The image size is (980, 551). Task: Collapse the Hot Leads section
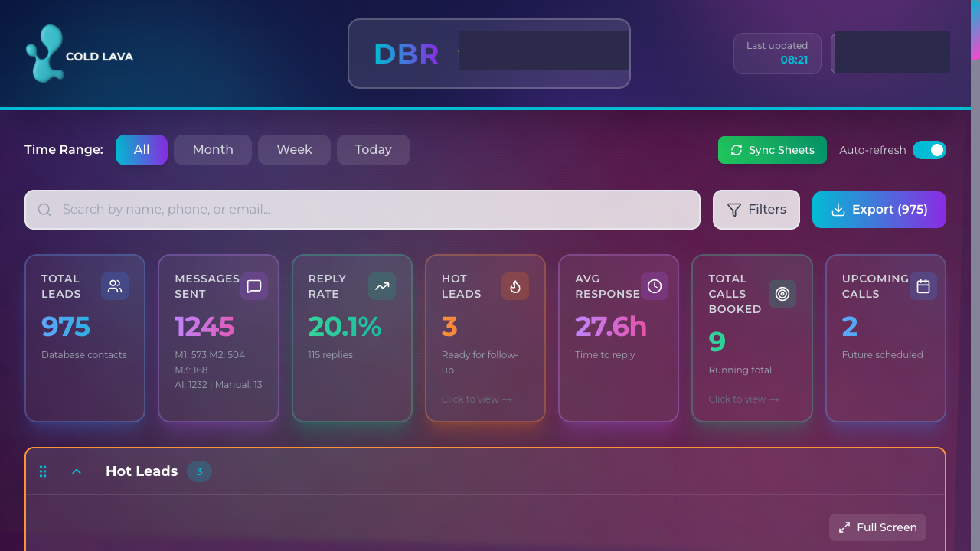point(77,471)
